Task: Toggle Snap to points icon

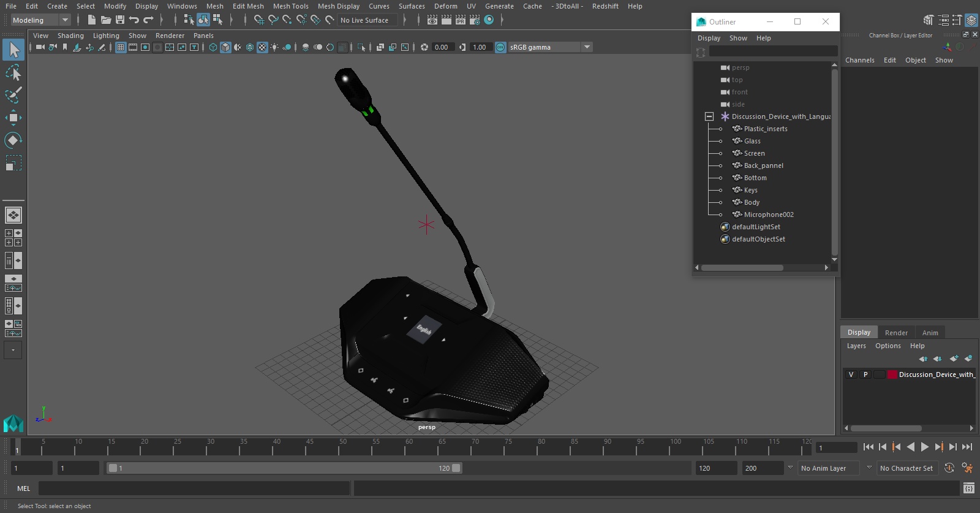Action: pos(287,20)
